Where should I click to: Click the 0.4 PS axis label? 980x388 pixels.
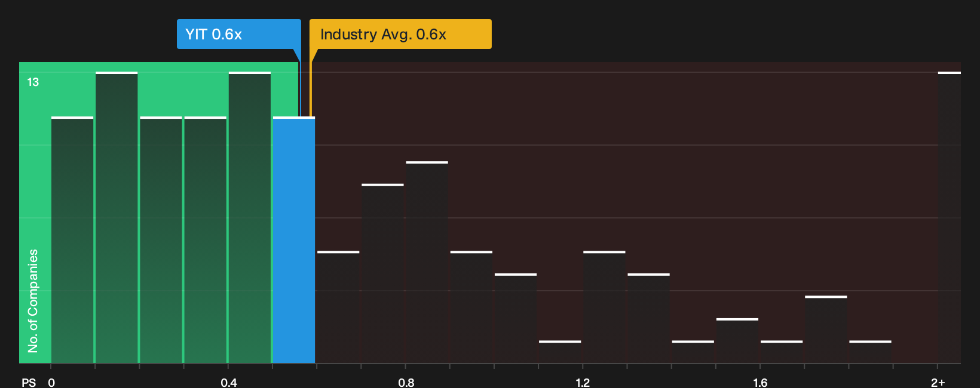229,382
